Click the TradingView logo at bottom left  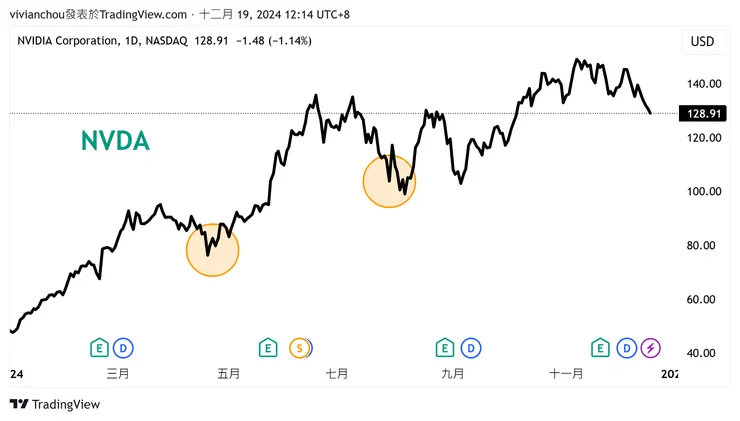click(x=56, y=404)
